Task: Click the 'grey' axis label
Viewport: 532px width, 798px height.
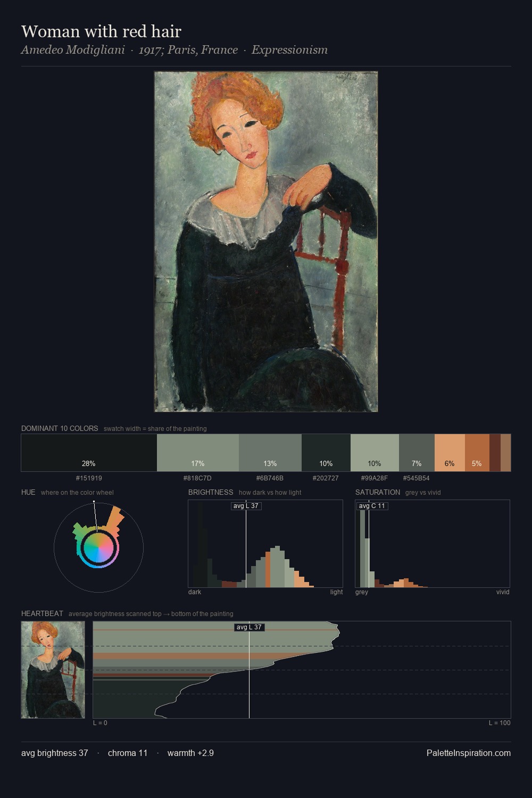Action: pyautogui.click(x=362, y=592)
